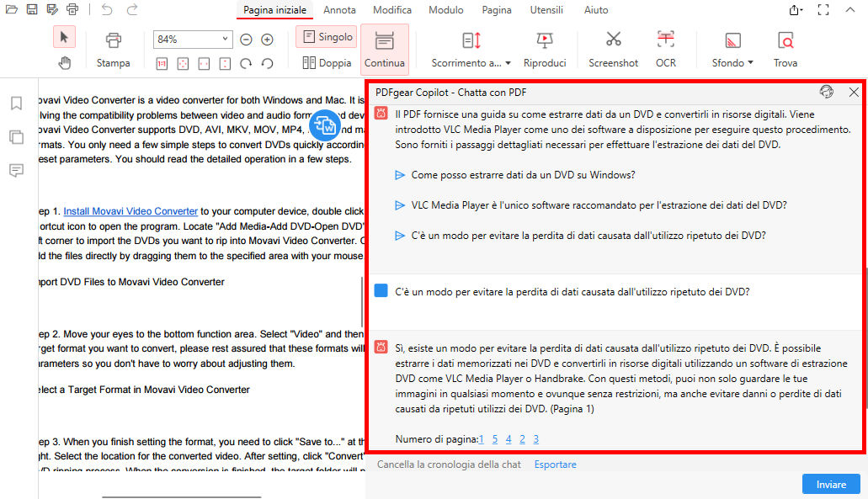The width and height of the screenshot is (868, 499).
Task: Rotate the page counterclockwise
Action: (x=268, y=64)
